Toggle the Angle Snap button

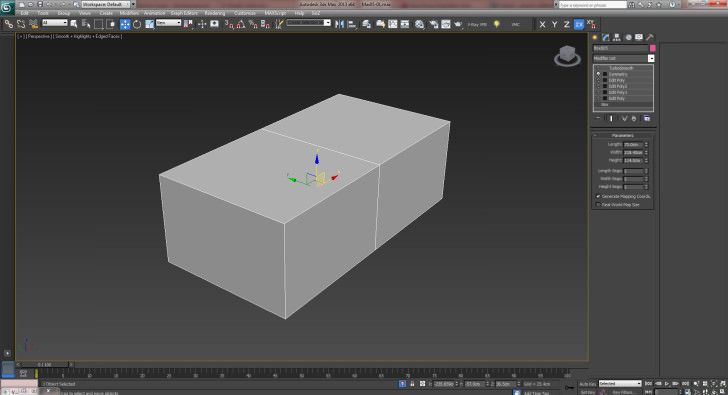coord(241,24)
